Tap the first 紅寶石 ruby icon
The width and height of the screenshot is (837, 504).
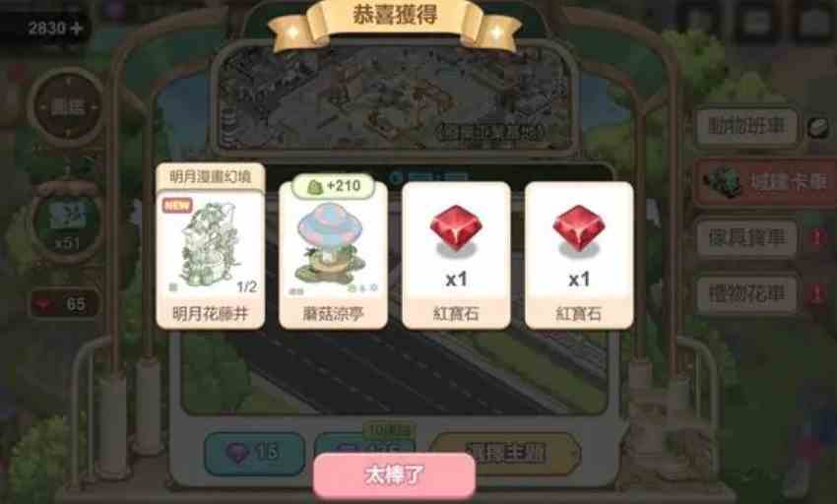tap(456, 229)
